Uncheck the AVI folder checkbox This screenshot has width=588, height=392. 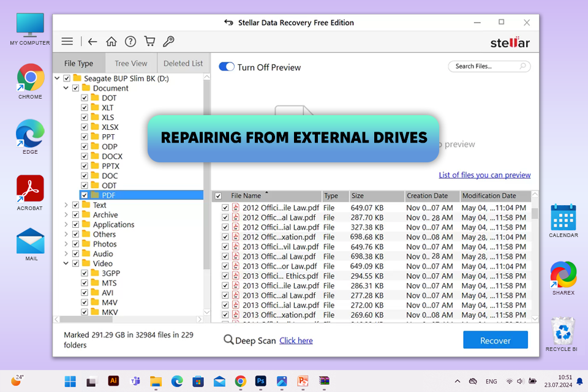point(85,293)
